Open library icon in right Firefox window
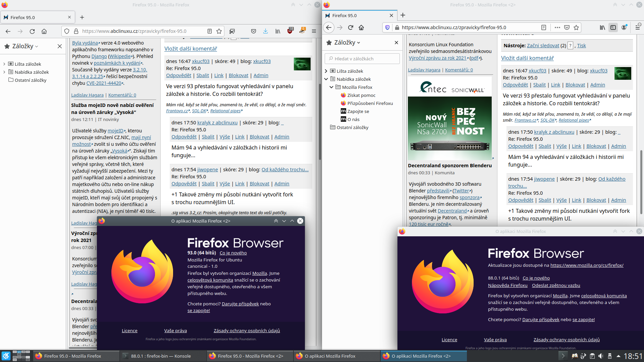 point(602,27)
